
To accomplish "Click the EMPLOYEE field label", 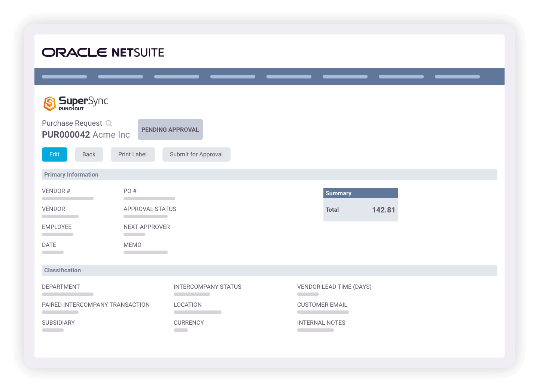I will [x=57, y=227].
